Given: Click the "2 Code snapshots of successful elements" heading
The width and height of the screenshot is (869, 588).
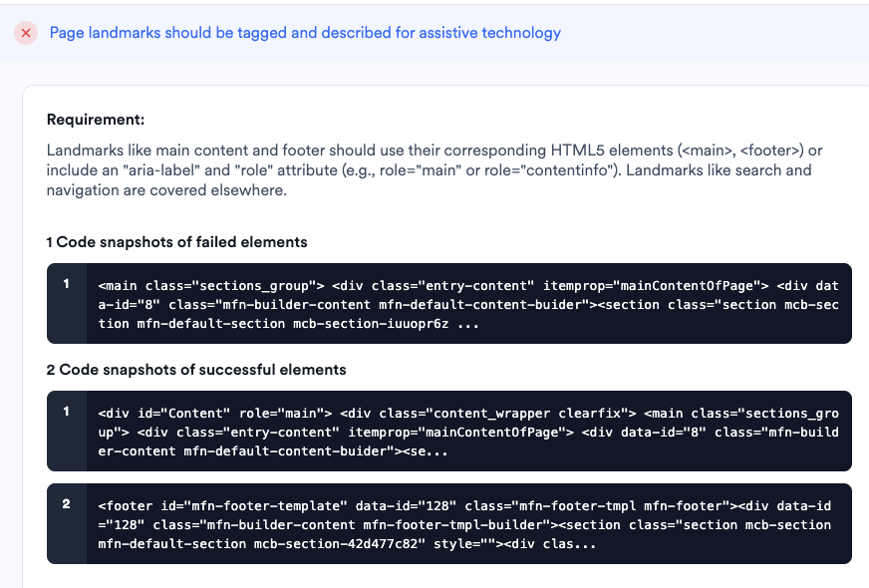Looking at the screenshot, I should pyautogui.click(x=196, y=370).
